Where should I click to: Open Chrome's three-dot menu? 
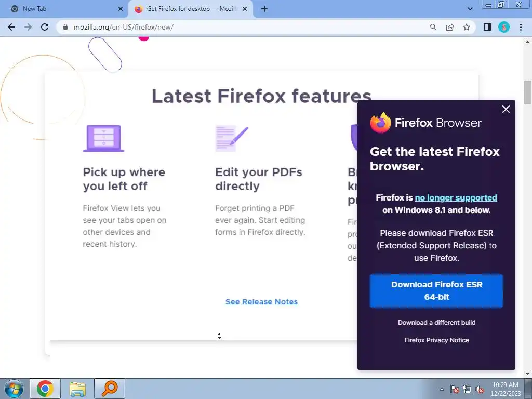pos(521,27)
